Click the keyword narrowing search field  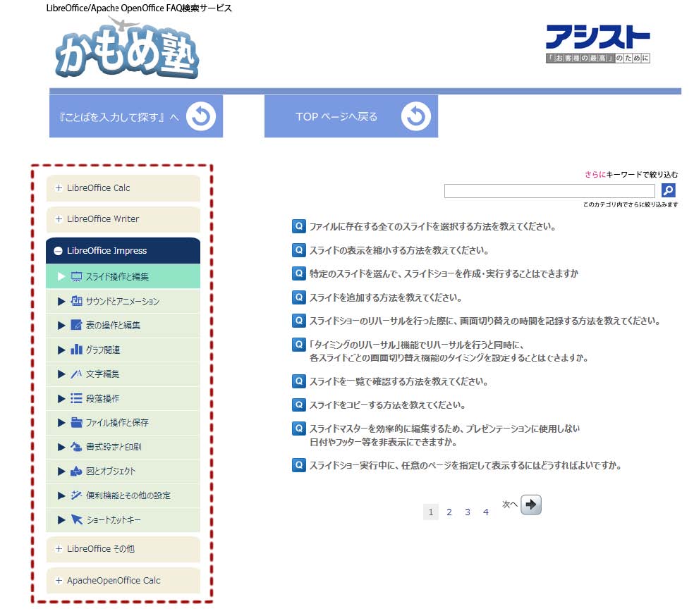click(549, 191)
